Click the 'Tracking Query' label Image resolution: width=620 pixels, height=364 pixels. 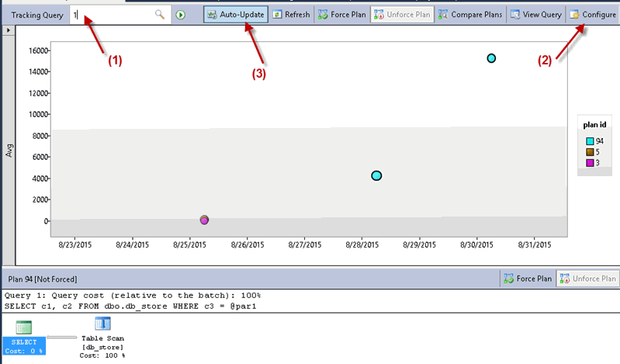[37, 16]
